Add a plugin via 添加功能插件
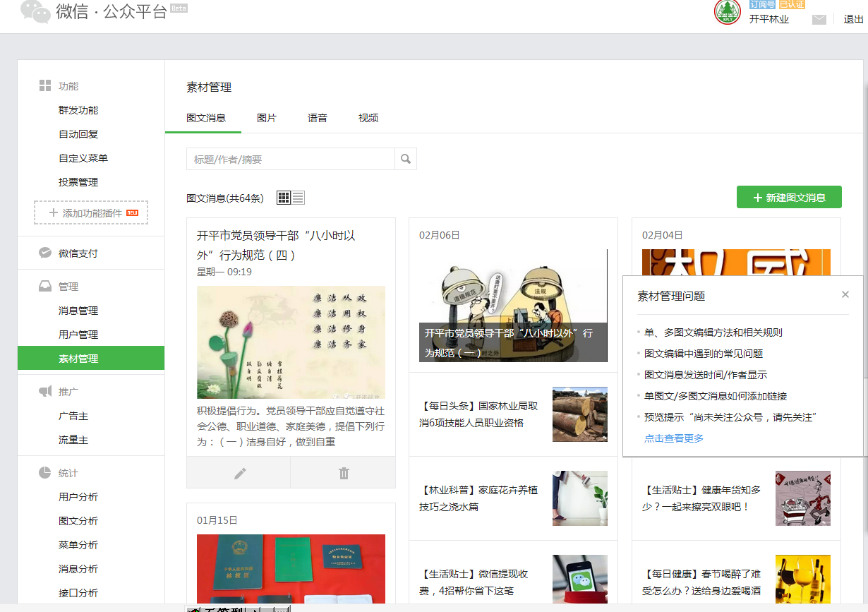The image size is (868, 612). point(91,213)
